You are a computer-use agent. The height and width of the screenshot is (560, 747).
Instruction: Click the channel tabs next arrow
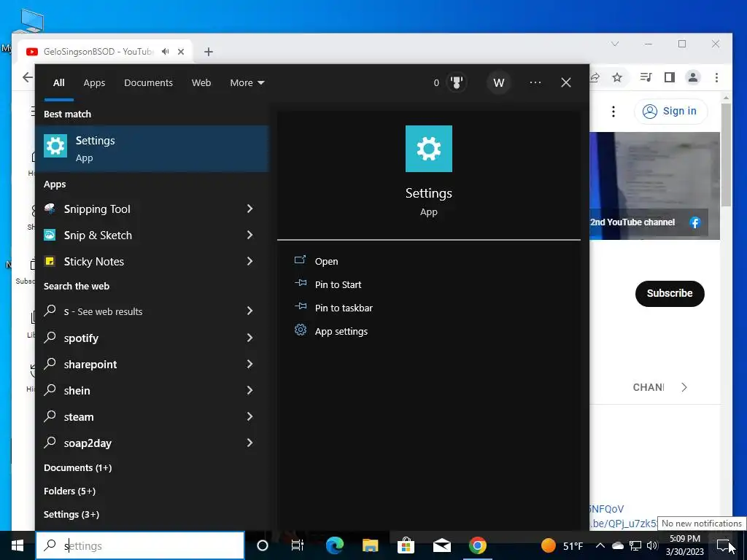[684, 387]
